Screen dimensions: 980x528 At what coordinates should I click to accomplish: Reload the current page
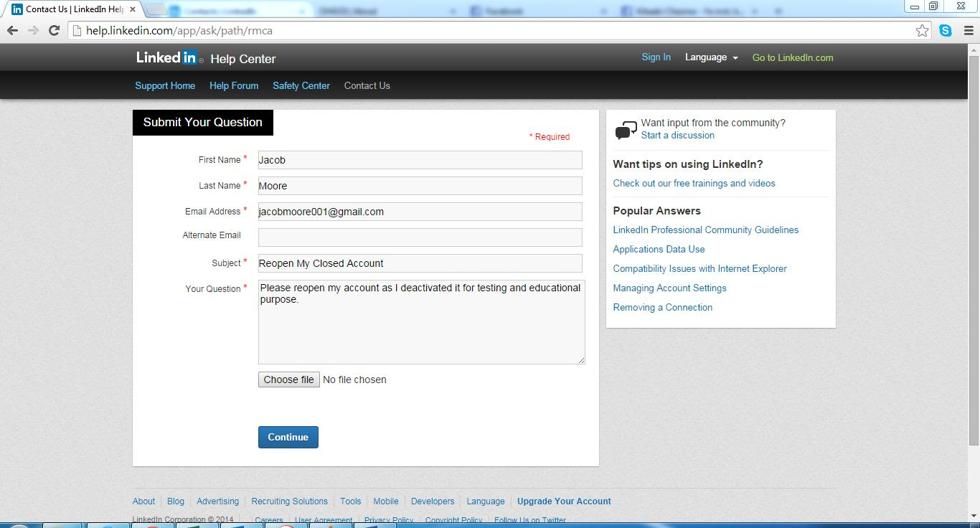tap(55, 30)
